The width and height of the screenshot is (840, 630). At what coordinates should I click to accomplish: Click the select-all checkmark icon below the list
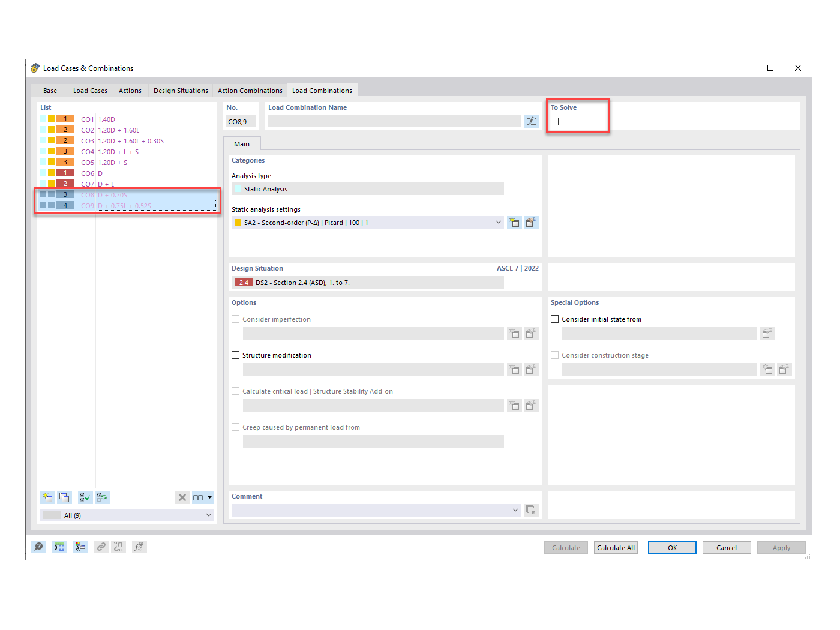pyautogui.click(x=85, y=497)
